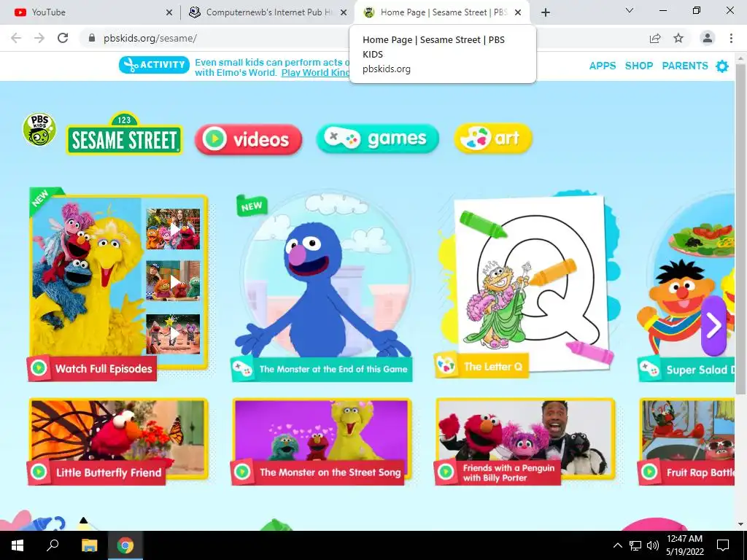
Task: Show hidden tray icons chevron
Action: (617, 545)
